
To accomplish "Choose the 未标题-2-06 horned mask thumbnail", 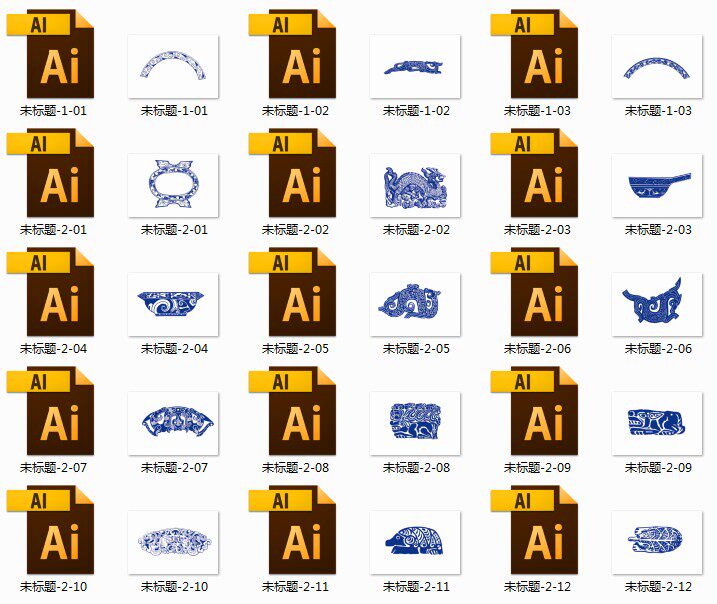I will click(657, 304).
